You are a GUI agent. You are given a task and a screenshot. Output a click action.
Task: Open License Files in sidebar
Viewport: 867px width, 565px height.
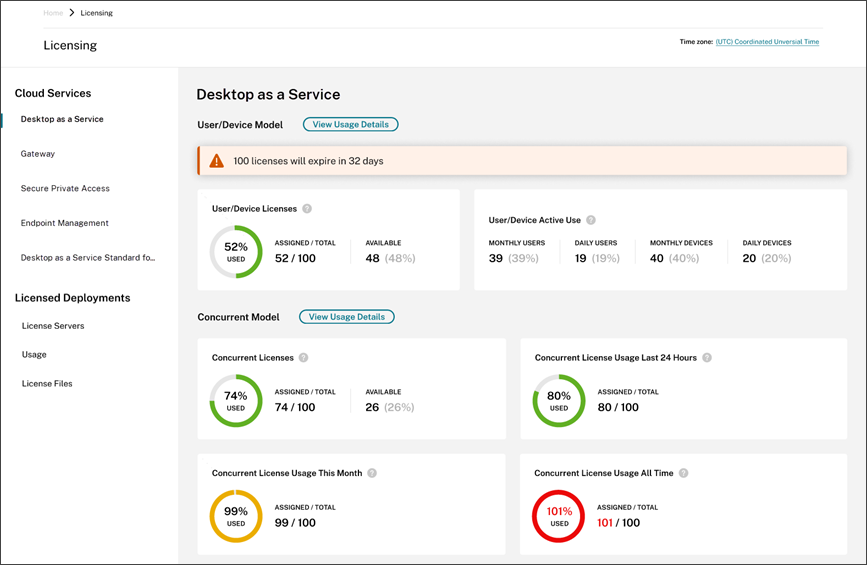coord(47,384)
